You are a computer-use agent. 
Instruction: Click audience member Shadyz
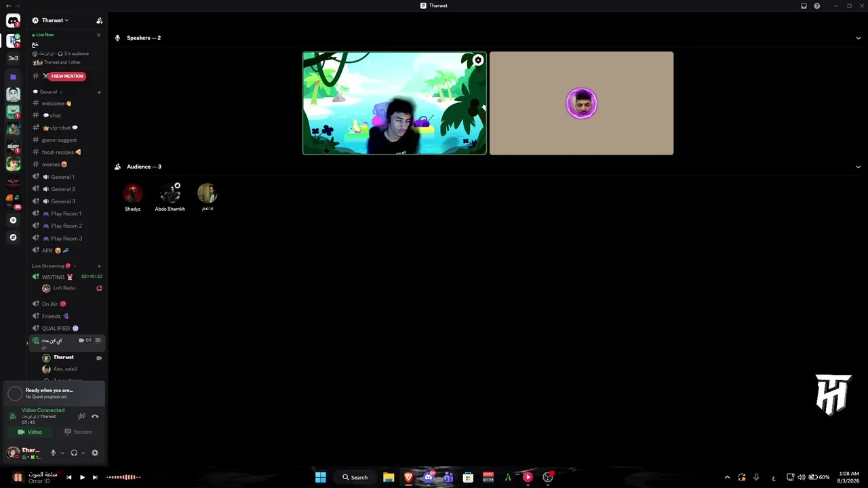click(133, 197)
